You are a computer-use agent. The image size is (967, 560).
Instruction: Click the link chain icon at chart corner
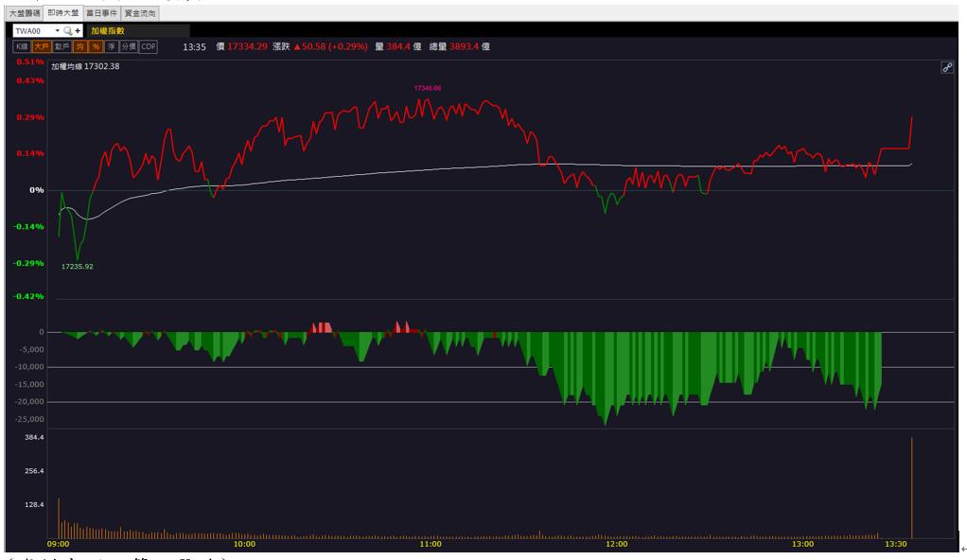pyautogui.click(x=947, y=68)
